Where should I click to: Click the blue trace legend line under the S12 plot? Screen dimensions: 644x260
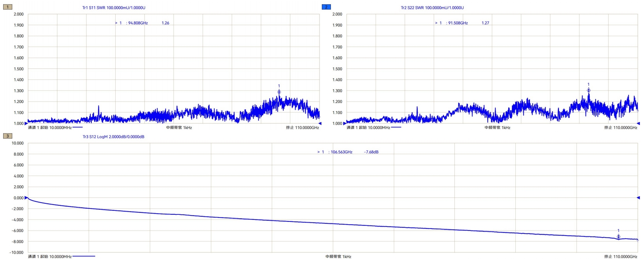click(84, 256)
